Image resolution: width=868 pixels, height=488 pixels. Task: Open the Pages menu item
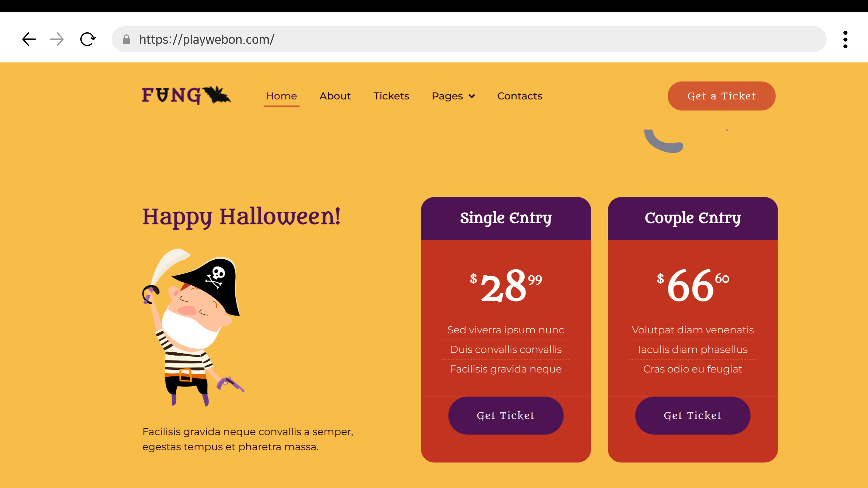click(447, 96)
